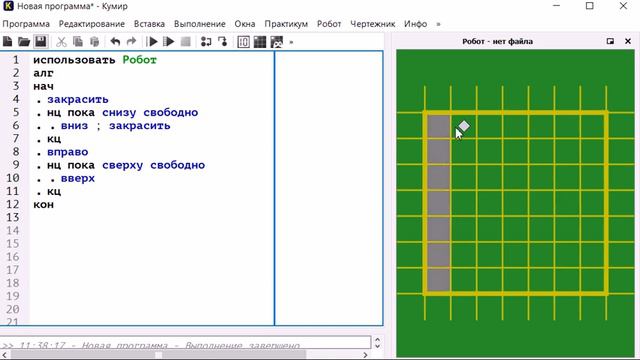Click 'закрасить' on line 4
The height and width of the screenshot is (360, 640).
click(78, 100)
